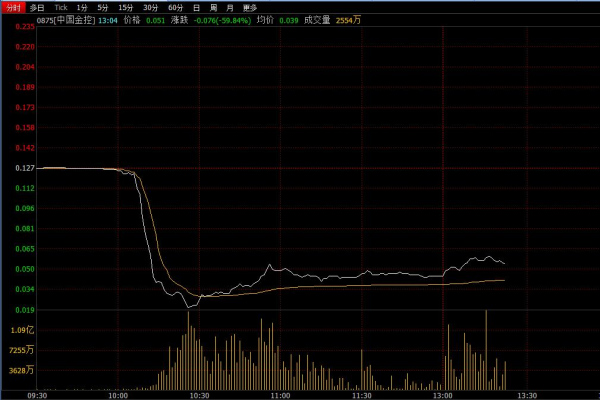Click the 0.096 price axis label

pyautogui.click(x=25, y=209)
